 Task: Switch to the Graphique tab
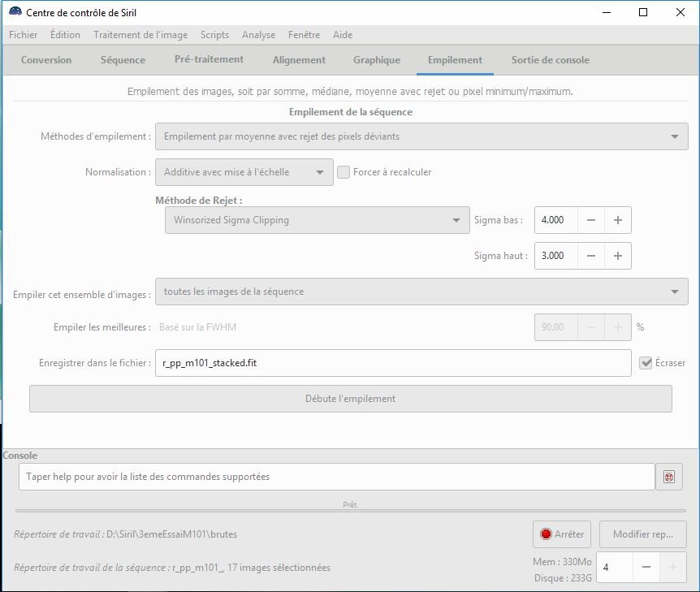[x=377, y=60]
